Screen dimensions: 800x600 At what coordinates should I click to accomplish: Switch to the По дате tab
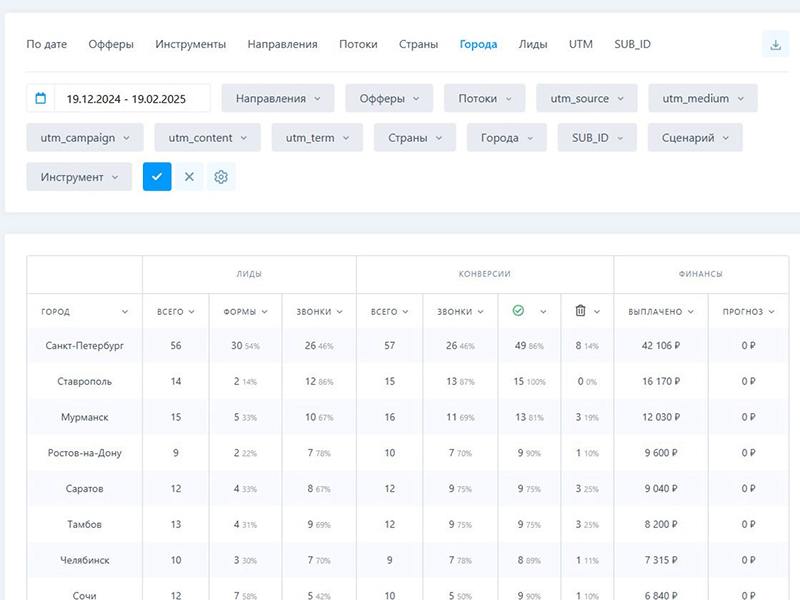pyautogui.click(x=46, y=44)
